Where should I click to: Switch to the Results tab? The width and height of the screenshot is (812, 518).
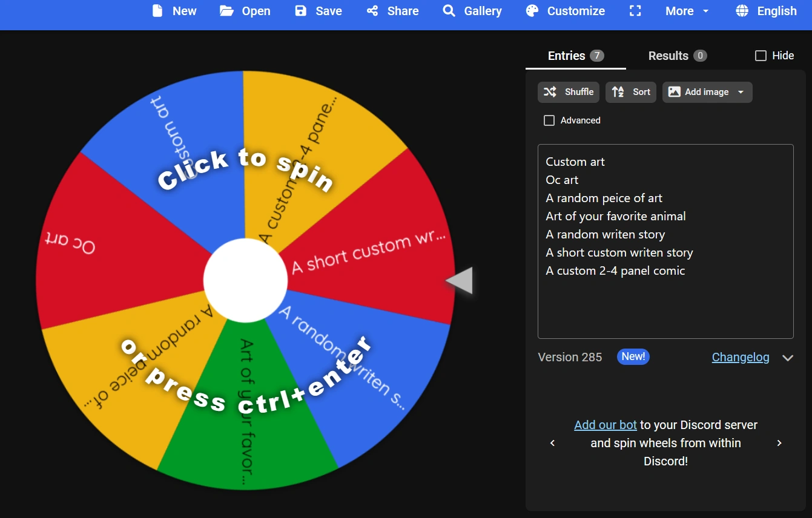[669, 55]
